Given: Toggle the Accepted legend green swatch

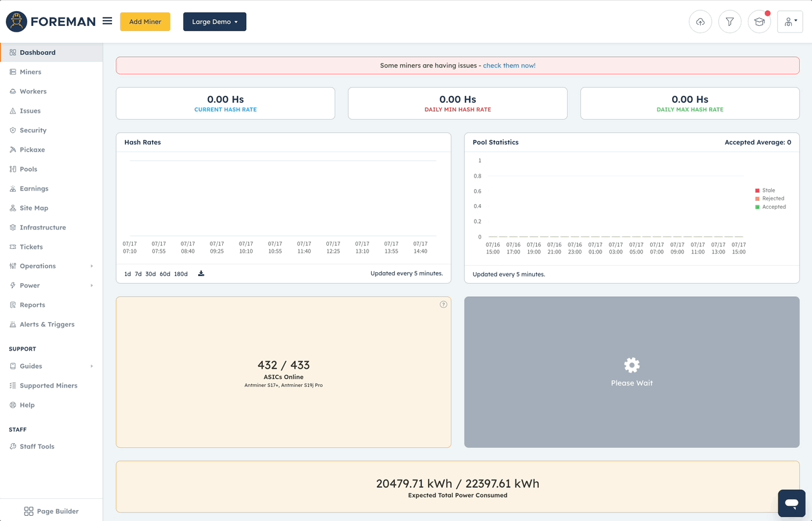Looking at the screenshot, I should [x=758, y=207].
